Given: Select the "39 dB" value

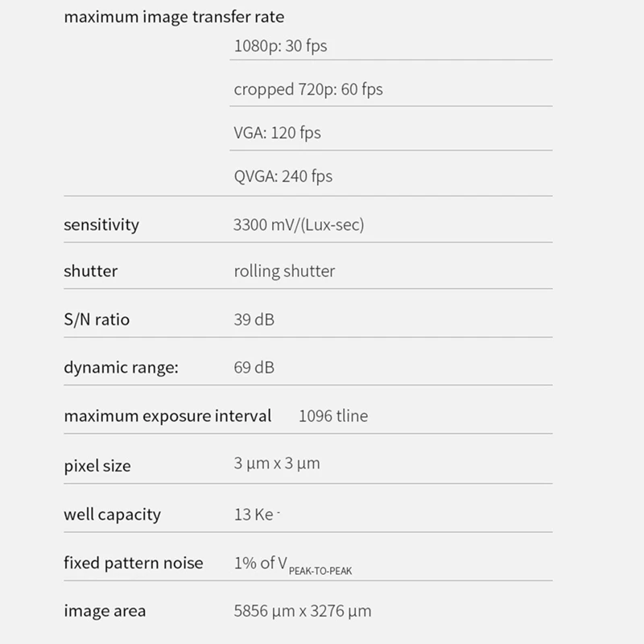Looking at the screenshot, I should click(x=254, y=320).
